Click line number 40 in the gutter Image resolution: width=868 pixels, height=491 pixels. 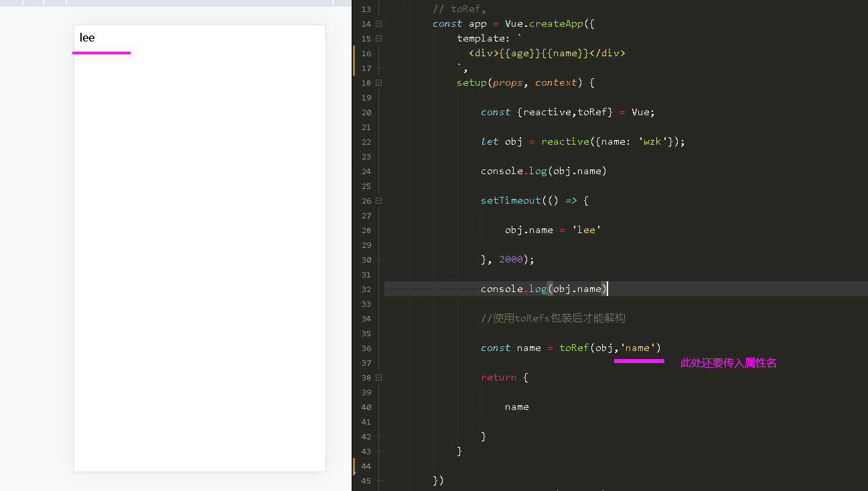(x=366, y=407)
